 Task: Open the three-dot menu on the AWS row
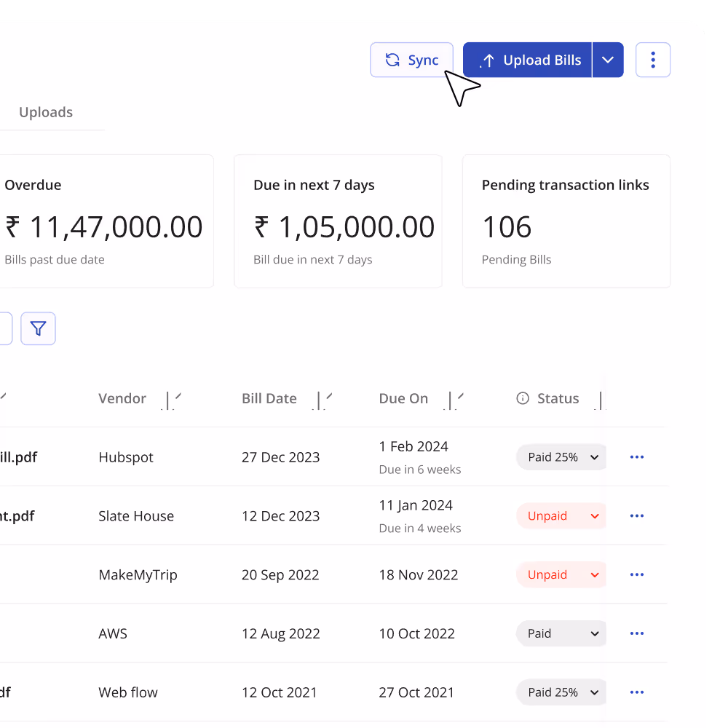[x=636, y=633]
